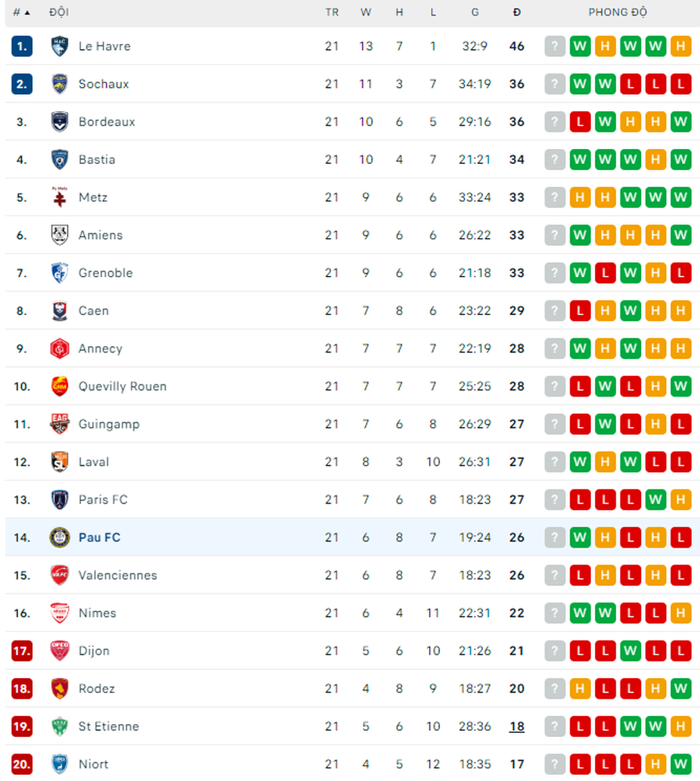Click the Quevilly Rouen logo
This screenshot has height=781, width=700.
[59, 386]
